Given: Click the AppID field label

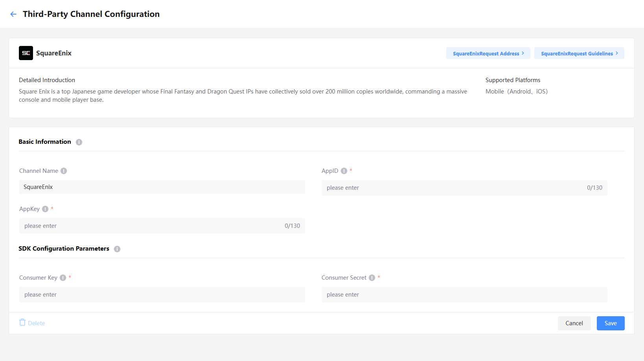Looking at the screenshot, I should pos(330,171).
